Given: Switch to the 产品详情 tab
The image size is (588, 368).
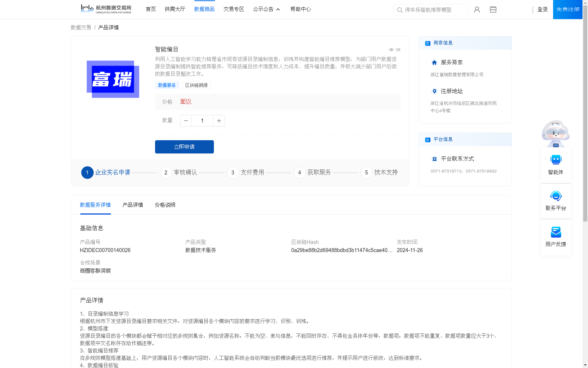Looking at the screenshot, I should tap(133, 205).
